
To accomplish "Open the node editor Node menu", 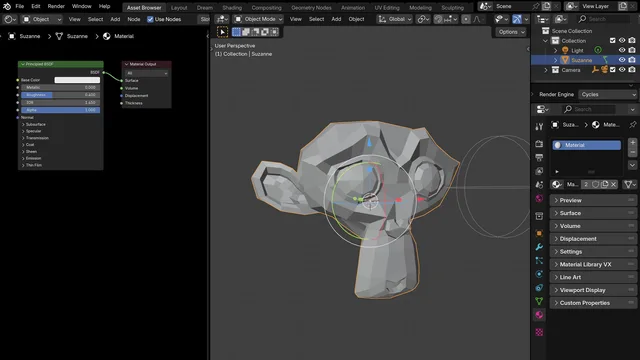I will pyautogui.click(x=133, y=19).
